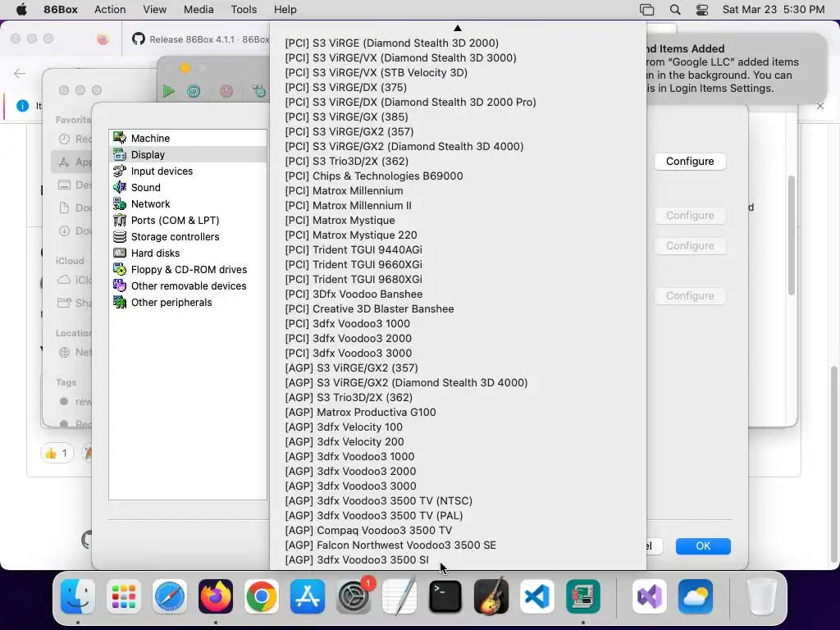Open the Tools menu
840x630 pixels.
(244, 10)
